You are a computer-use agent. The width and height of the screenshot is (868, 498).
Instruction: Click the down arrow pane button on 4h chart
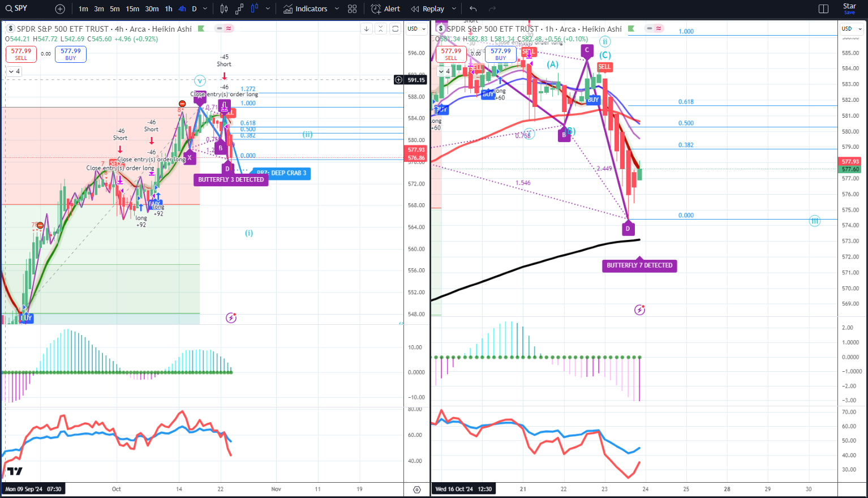pos(367,29)
